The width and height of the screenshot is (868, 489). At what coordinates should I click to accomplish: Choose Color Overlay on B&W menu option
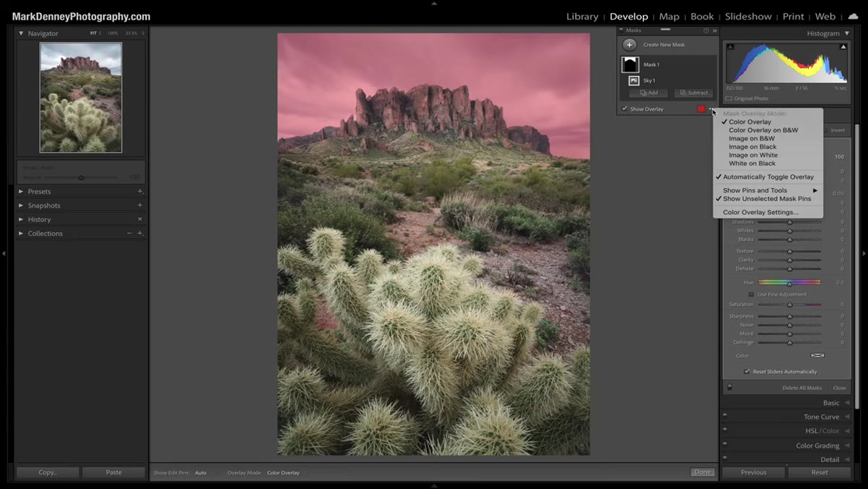coord(763,130)
